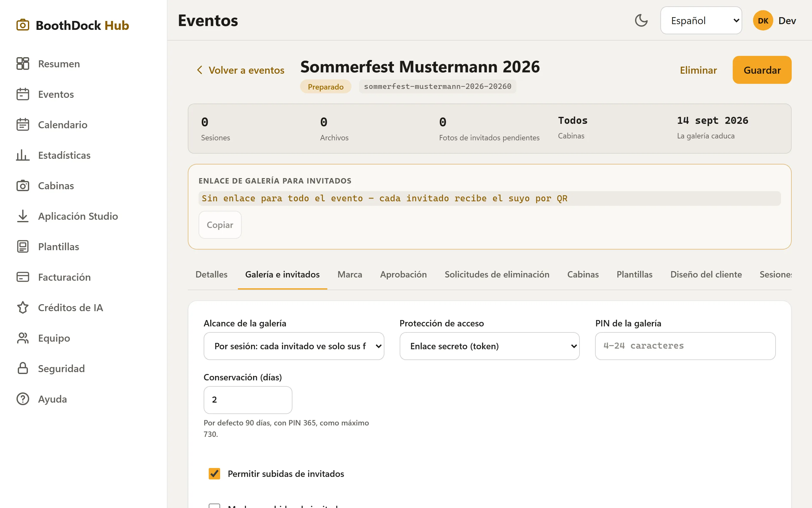Click the Guardar button
Viewport: 812px width, 508px height.
coord(762,70)
